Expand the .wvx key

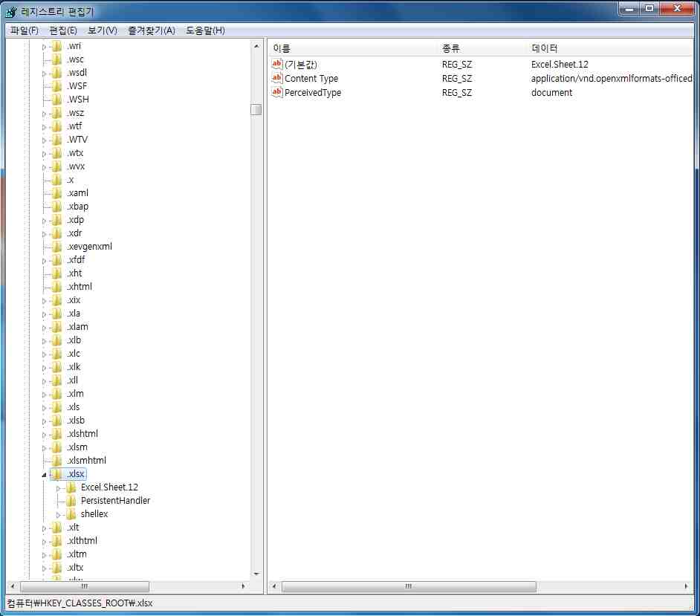[x=44, y=167]
